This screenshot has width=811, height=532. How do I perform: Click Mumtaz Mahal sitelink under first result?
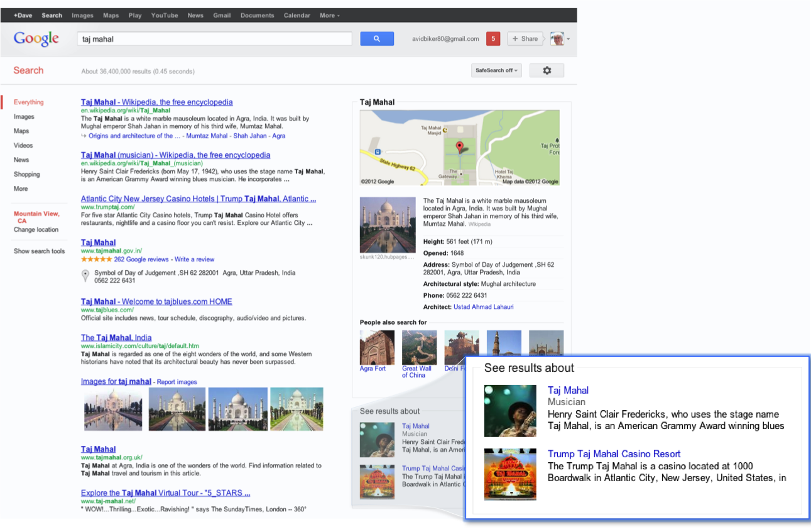point(207,136)
